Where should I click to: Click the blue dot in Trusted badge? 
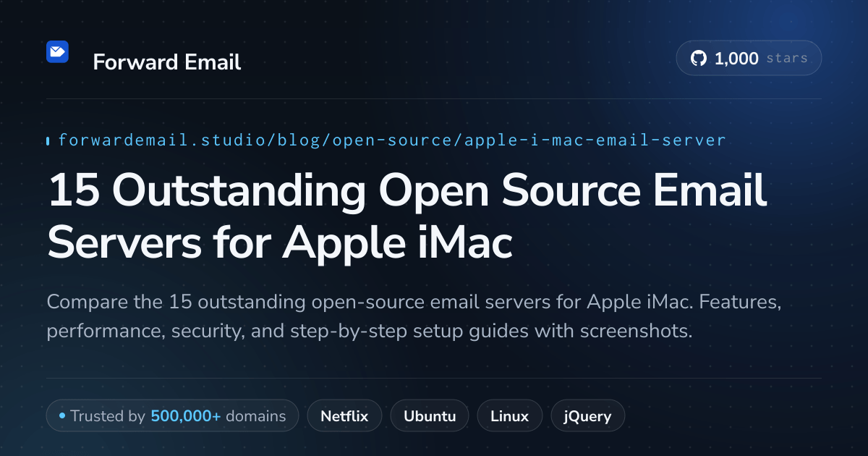(x=62, y=416)
